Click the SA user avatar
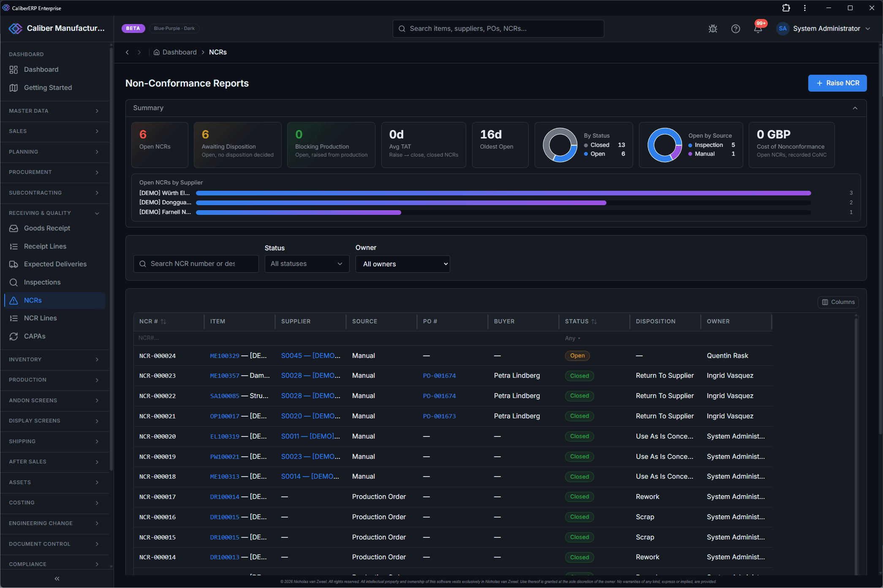Image resolution: width=883 pixels, height=588 pixels. click(x=782, y=29)
